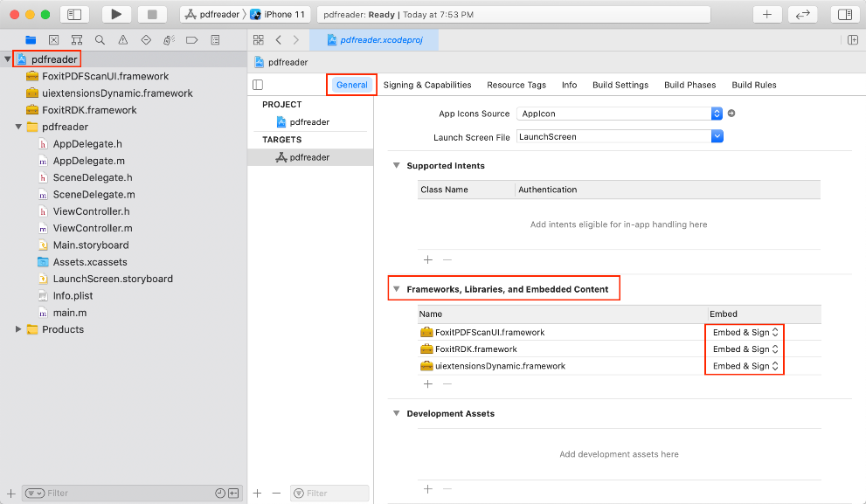Click the related items grid icon

(259, 40)
